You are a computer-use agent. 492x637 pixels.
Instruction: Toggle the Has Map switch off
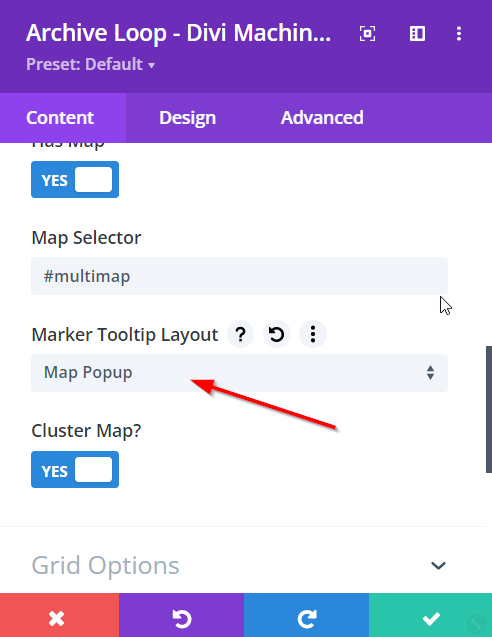(75, 180)
